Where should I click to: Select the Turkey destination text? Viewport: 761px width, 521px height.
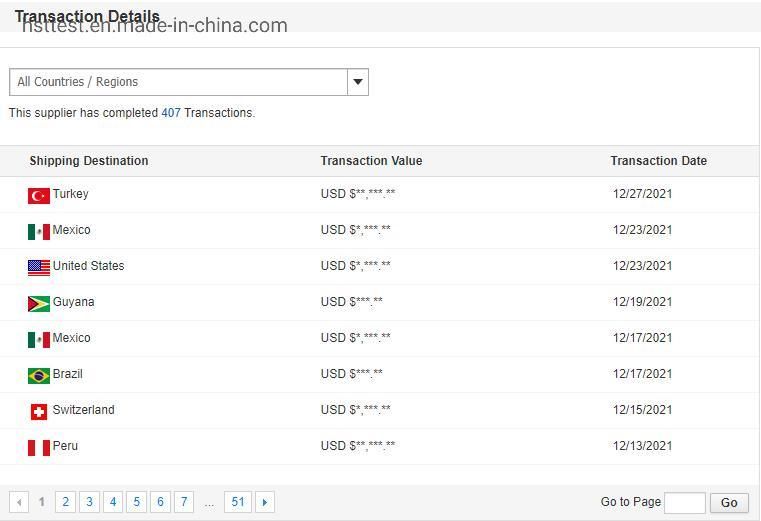click(x=70, y=194)
